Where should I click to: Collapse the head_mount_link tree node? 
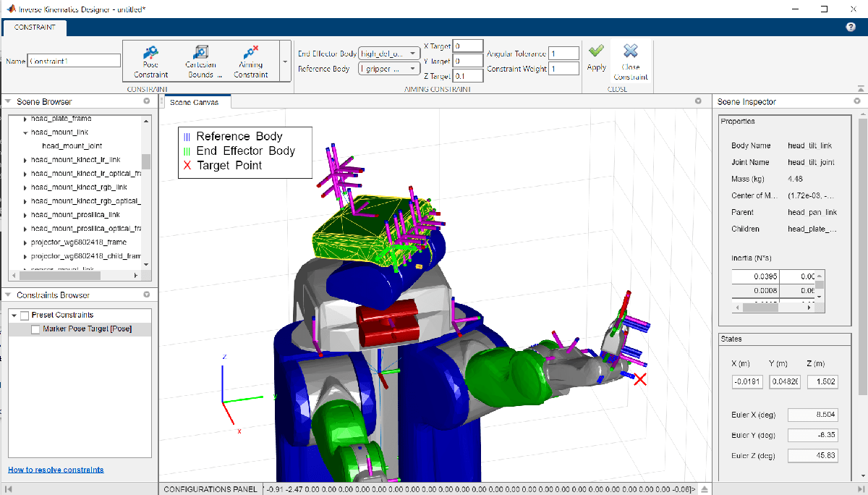(x=25, y=132)
